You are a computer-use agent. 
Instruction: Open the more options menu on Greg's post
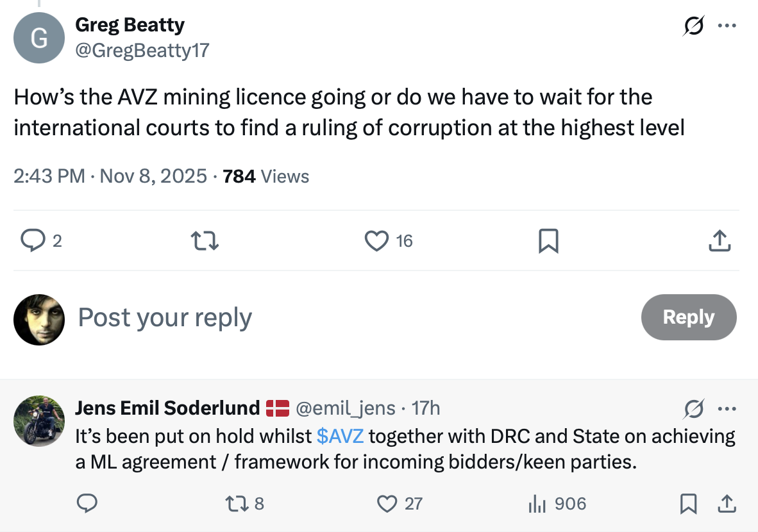point(727,26)
